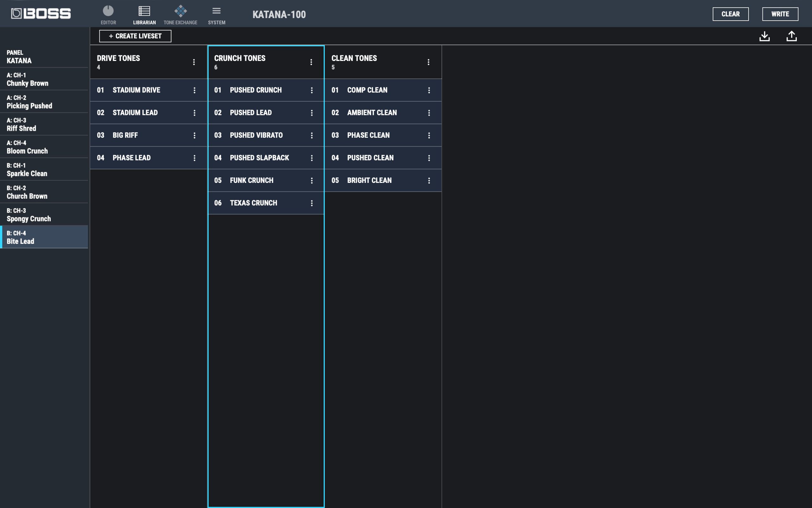
Task: Choose the Bright Clean patch
Action: [x=383, y=180]
